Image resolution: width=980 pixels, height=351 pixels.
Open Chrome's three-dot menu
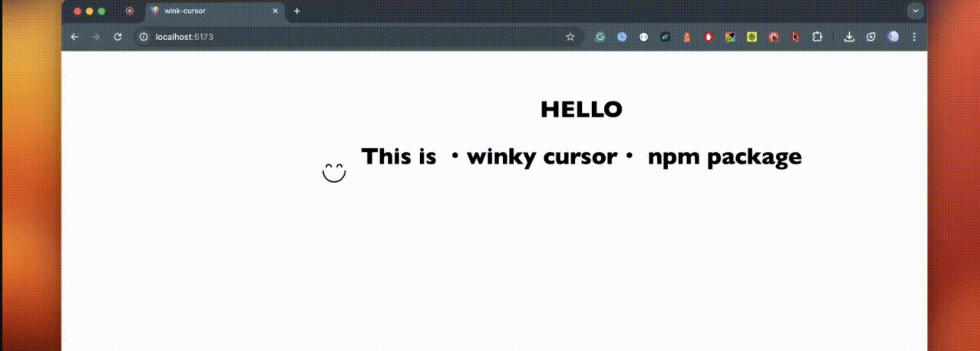tap(914, 37)
